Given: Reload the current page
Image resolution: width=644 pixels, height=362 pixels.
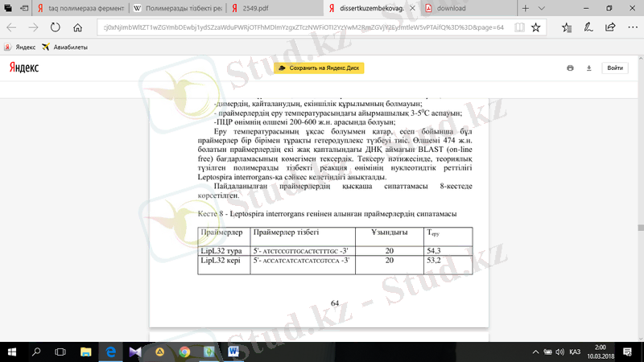Looking at the screenshot, I should pos(55,27).
